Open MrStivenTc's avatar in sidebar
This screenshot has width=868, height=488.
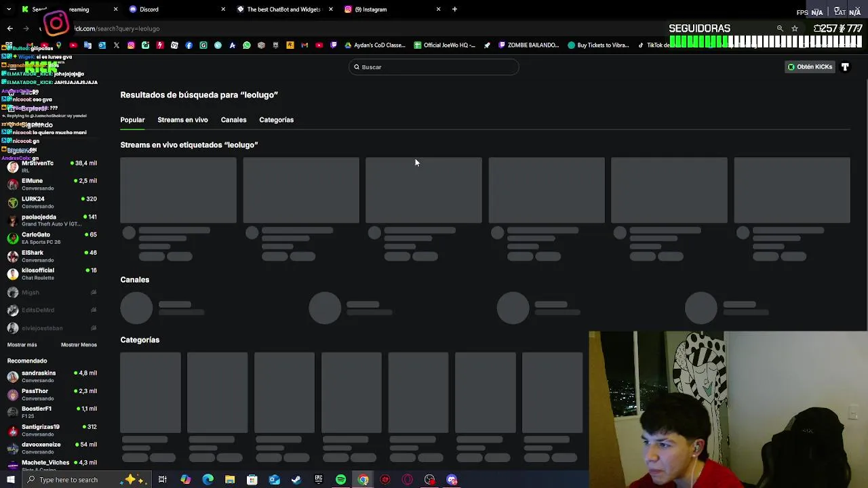[x=13, y=167]
